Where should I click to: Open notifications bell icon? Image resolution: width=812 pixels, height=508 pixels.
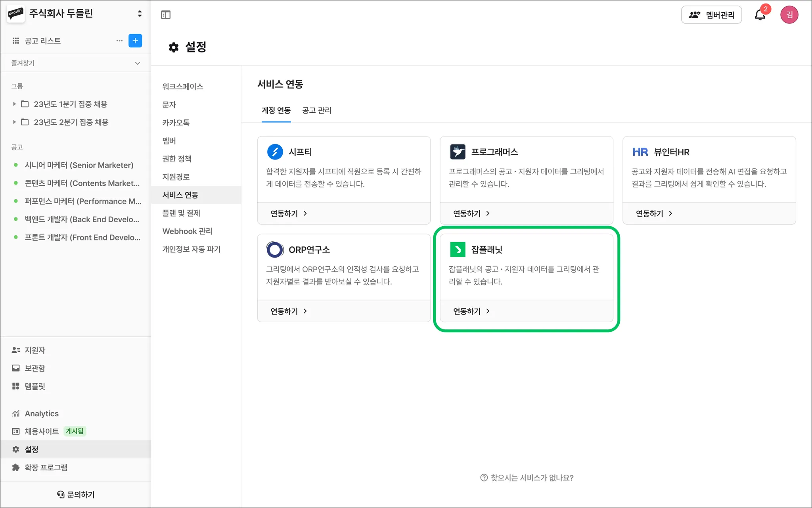pyautogui.click(x=760, y=15)
